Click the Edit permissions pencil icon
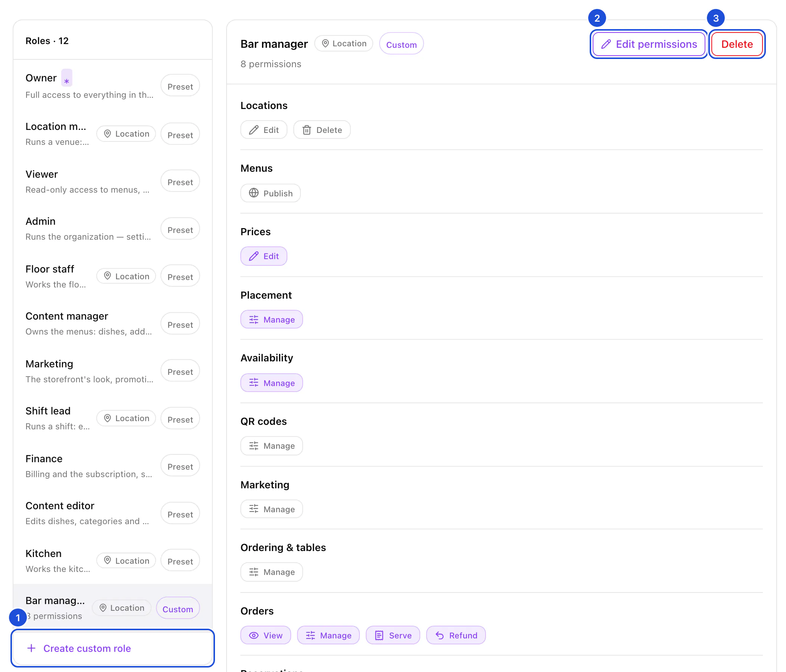The image size is (786, 672). point(606,44)
